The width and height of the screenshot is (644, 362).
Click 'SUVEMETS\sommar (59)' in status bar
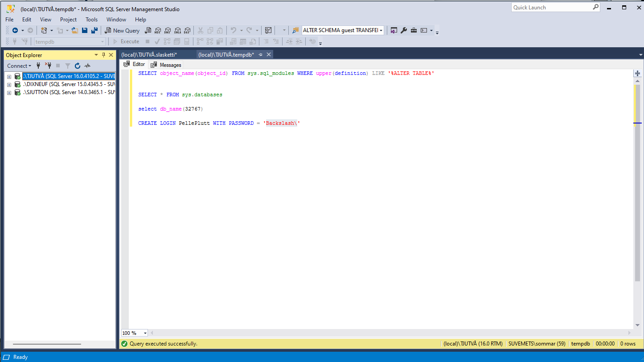(x=537, y=344)
